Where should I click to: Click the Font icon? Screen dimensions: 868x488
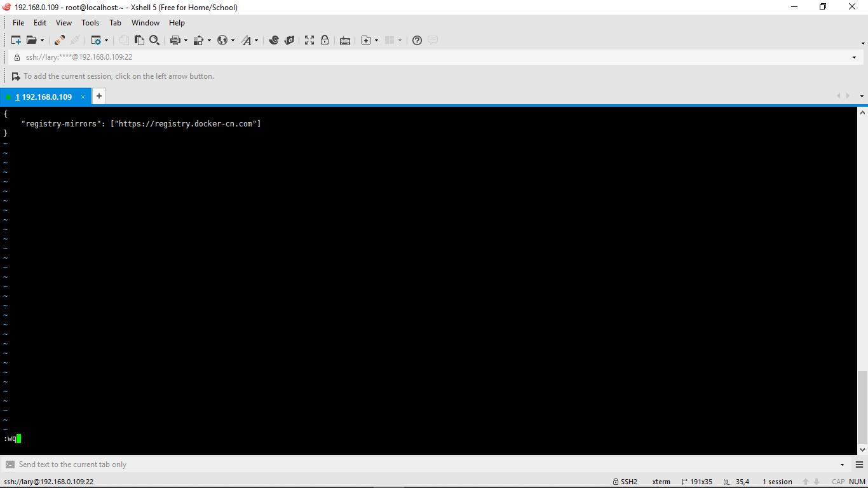click(x=246, y=40)
